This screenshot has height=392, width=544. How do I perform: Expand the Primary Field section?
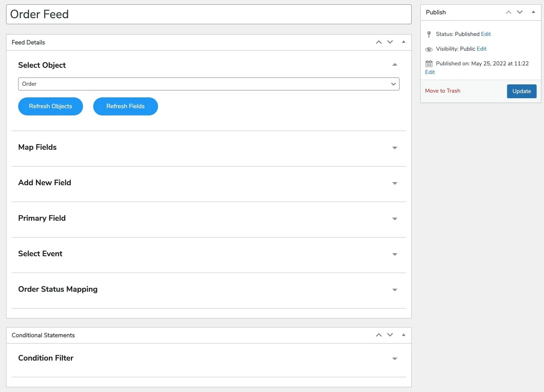[394, 219]
